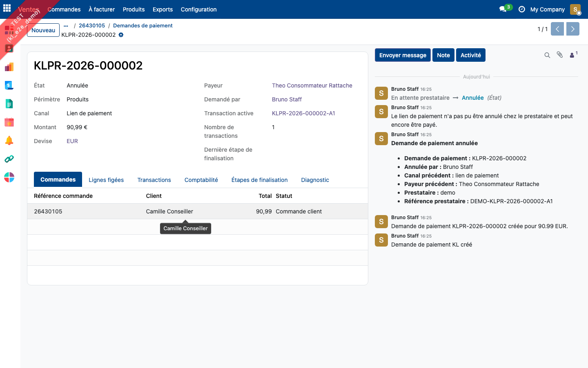
Task: Open the EUR currency link
Action: click(72, 141)
